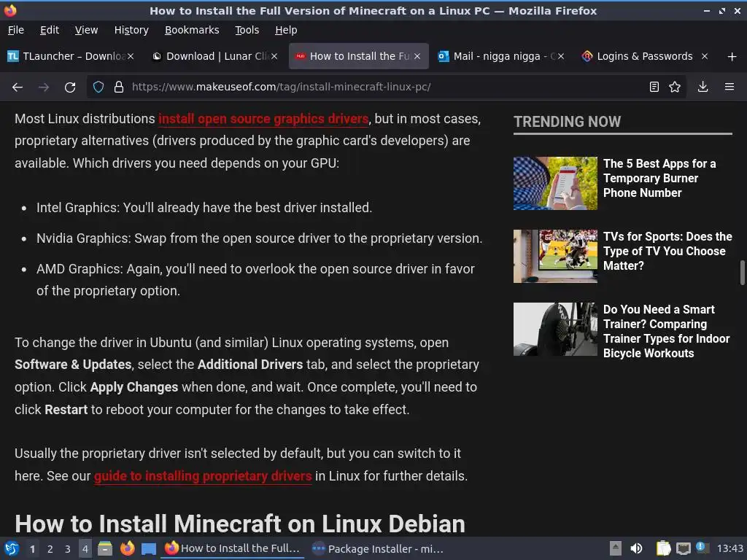Viewport: 747px width, 560px height.
Task: Click the How to Install Minecraft on Linux Debian heading
Action: [239, 524]
